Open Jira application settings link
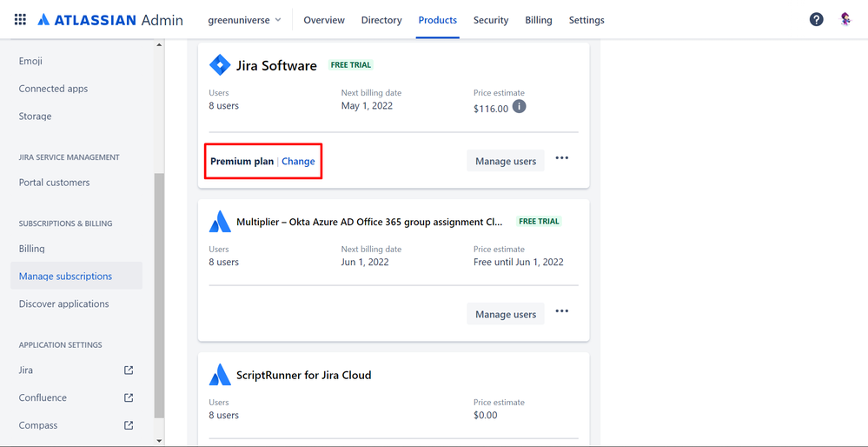This screenshot has height=447, width=868. point(25,370)
